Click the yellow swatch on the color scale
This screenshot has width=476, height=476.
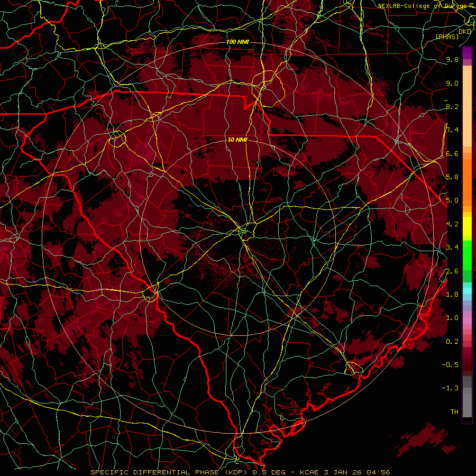coord(467,226)
